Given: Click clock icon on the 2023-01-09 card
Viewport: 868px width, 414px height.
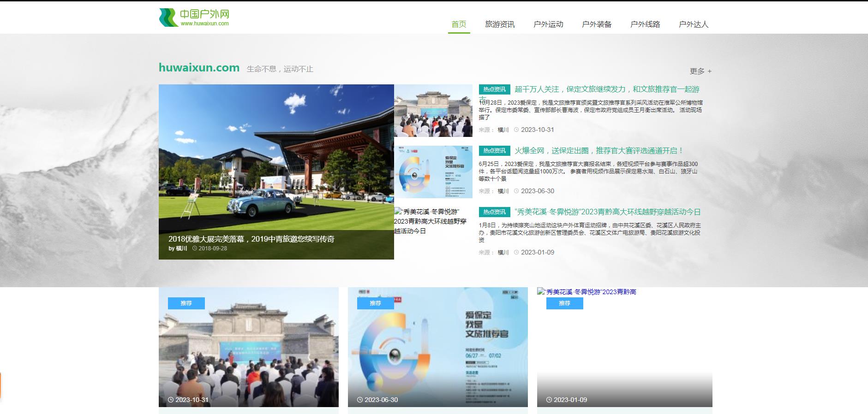Looking at the screenshot, I should pyautogui.click(x=549, y=400).
